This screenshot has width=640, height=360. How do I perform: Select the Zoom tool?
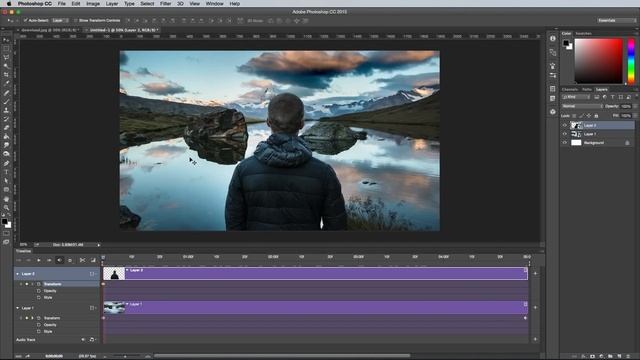click(6, 207)
